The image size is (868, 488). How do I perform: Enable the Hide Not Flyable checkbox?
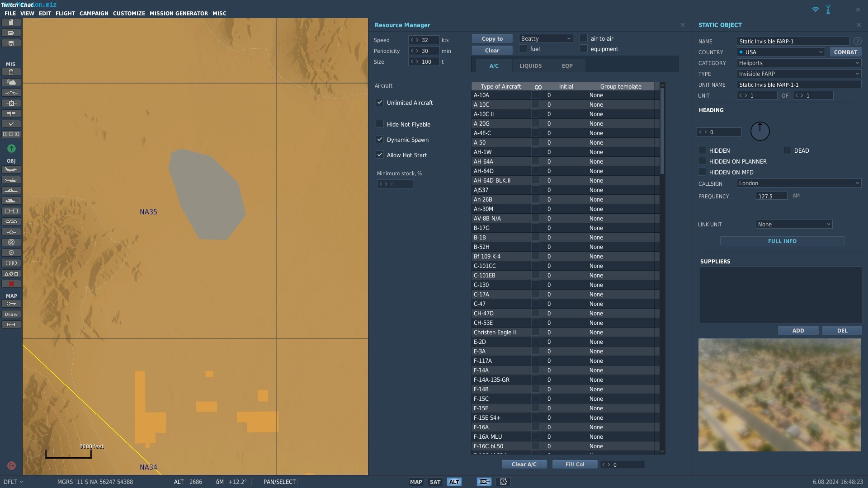[380, 124]
